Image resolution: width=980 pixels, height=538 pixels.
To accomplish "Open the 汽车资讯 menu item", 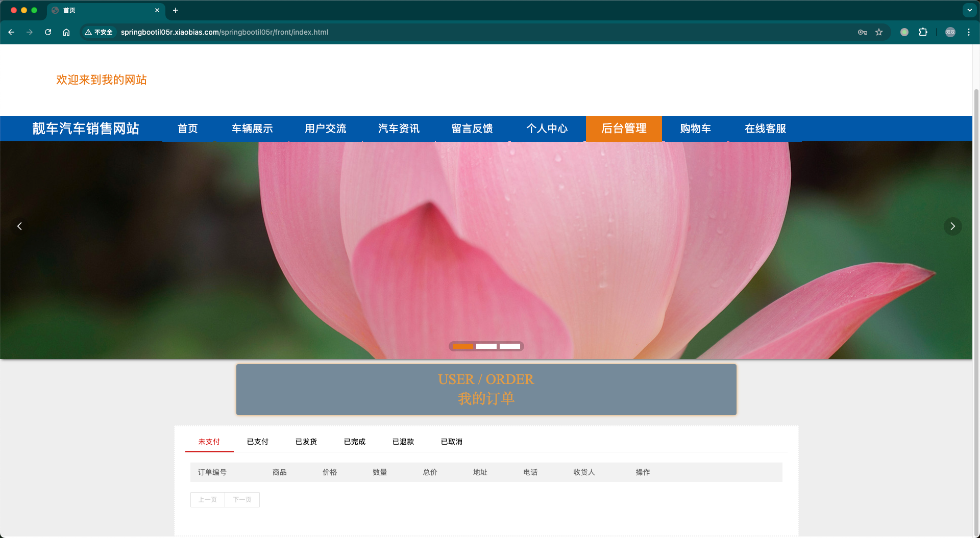I will (x=399, y=129).
